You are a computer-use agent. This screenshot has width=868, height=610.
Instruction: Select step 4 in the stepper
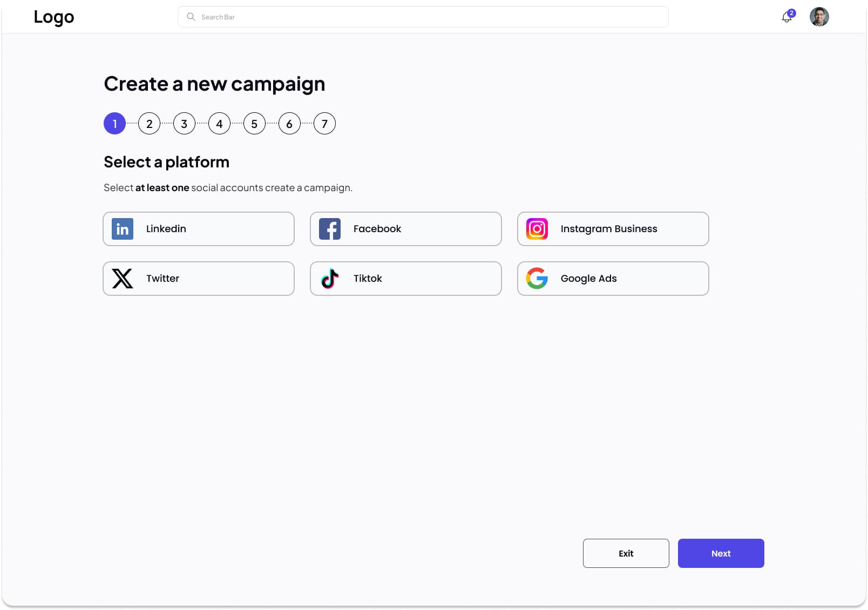point(219,123)
